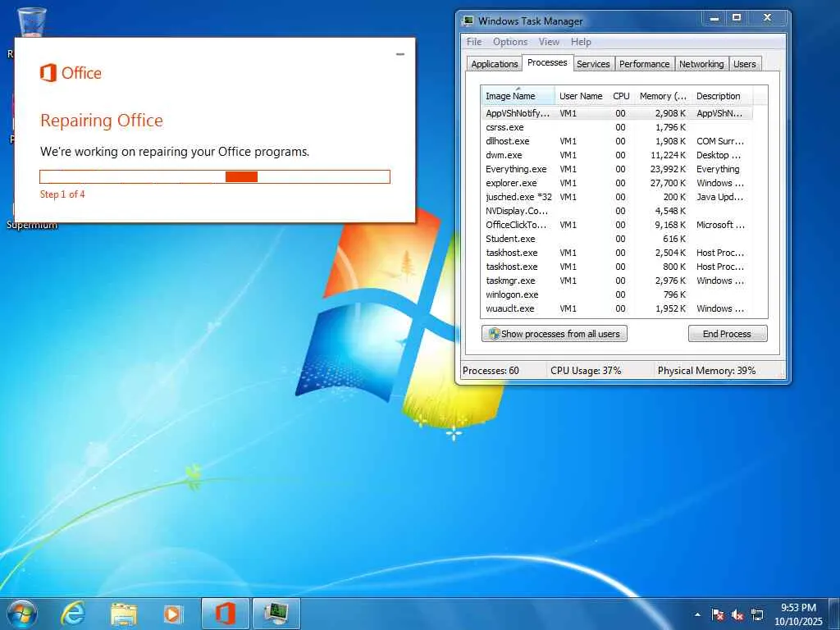Select the Task Manager taskbar button
Screen dimensions: 840x630
tap(276, 614)
